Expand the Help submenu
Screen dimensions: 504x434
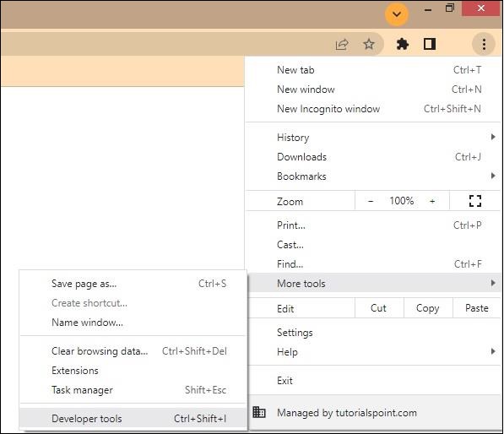click(x=373, y=352)
